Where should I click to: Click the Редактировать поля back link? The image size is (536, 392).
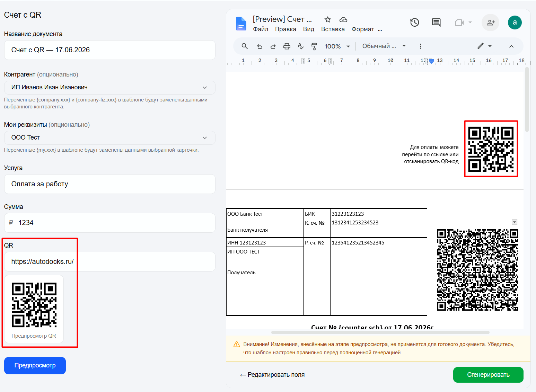(272, 375)
